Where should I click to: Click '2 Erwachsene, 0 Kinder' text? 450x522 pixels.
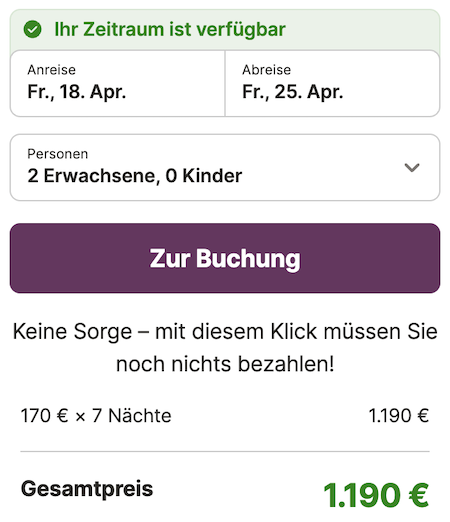tap(135, 176)
